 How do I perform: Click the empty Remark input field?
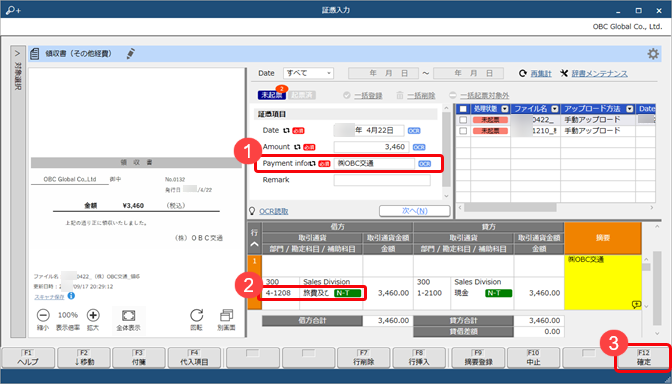click(x=382, y=180)
